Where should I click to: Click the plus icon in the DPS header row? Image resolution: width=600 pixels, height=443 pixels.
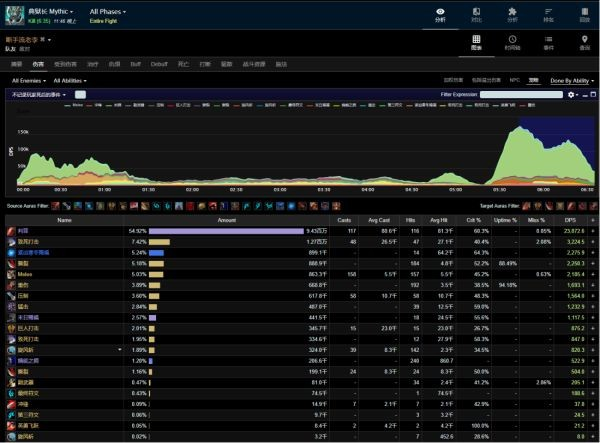pos(593,220)
